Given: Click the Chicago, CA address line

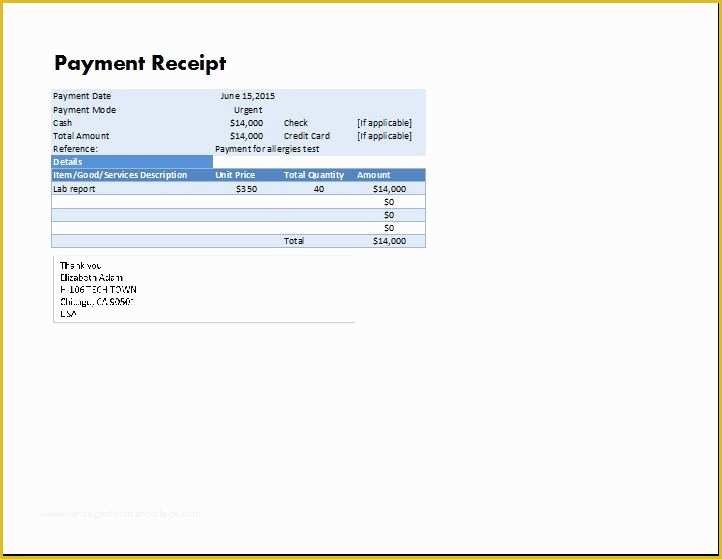Looking at the screenshot, I should [97, 302].
